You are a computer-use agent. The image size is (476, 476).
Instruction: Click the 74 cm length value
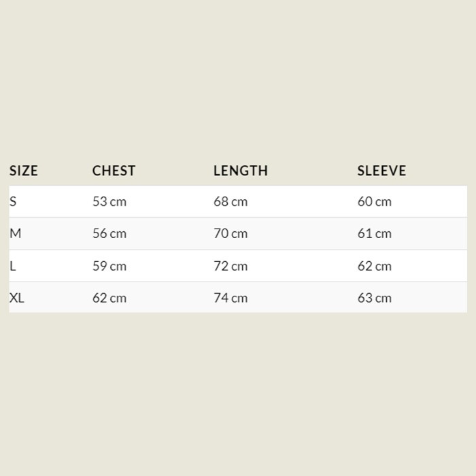coord(231,298)
